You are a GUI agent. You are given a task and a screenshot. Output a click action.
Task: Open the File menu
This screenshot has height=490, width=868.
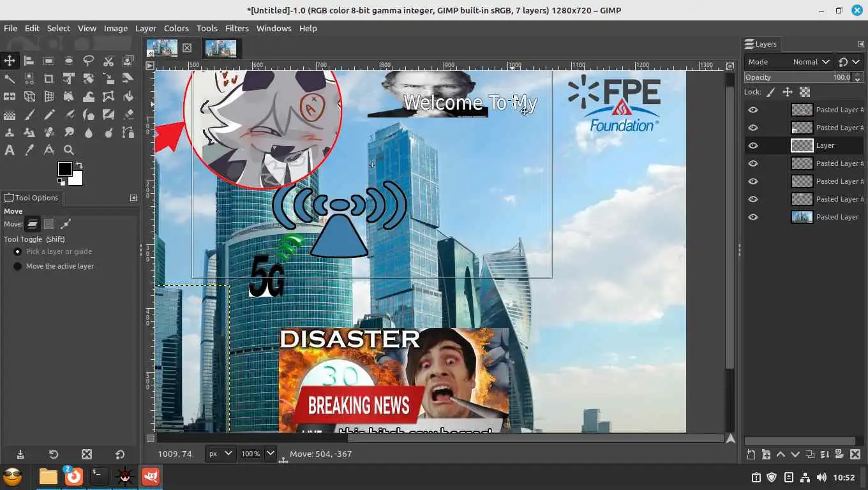[11, 28]
